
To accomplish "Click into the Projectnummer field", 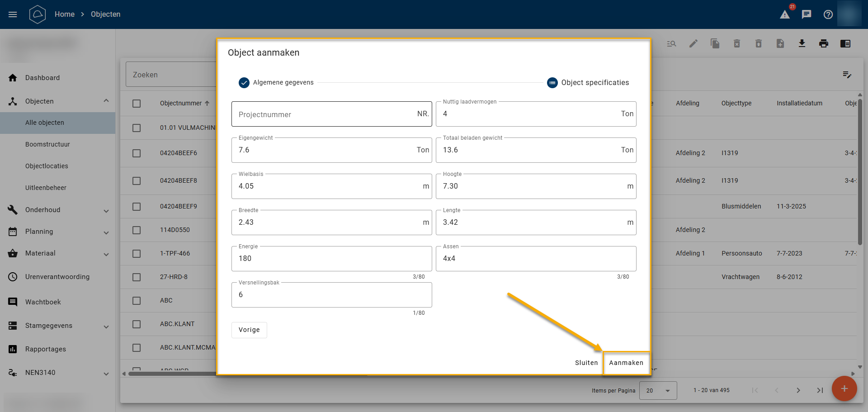I will tap(325, 114).
